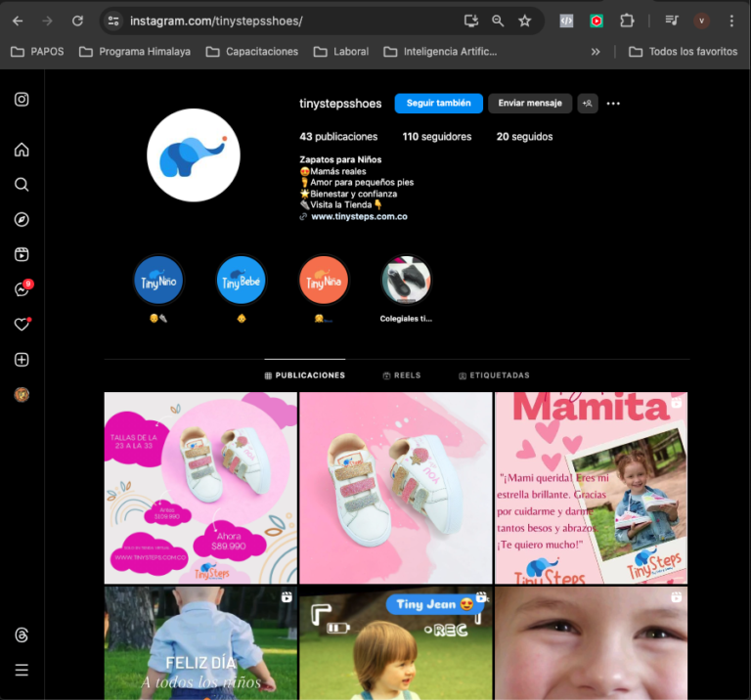The image size is (751, 700).
Task: Open the FELIZ DÍA reel post
Action: tap(200, 643)
